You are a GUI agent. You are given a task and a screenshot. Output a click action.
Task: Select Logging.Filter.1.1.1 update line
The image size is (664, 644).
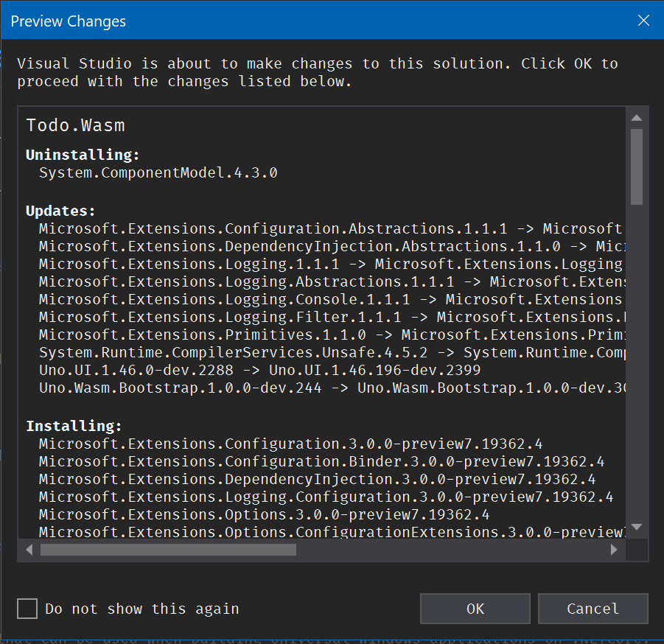(x=332, y=318)
